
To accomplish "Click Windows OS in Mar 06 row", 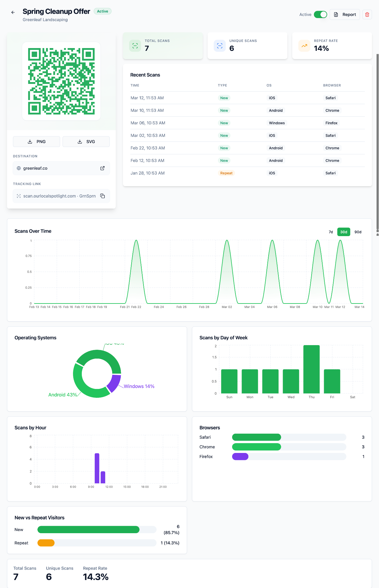I will pyautogui.click(x=277, y=123).
